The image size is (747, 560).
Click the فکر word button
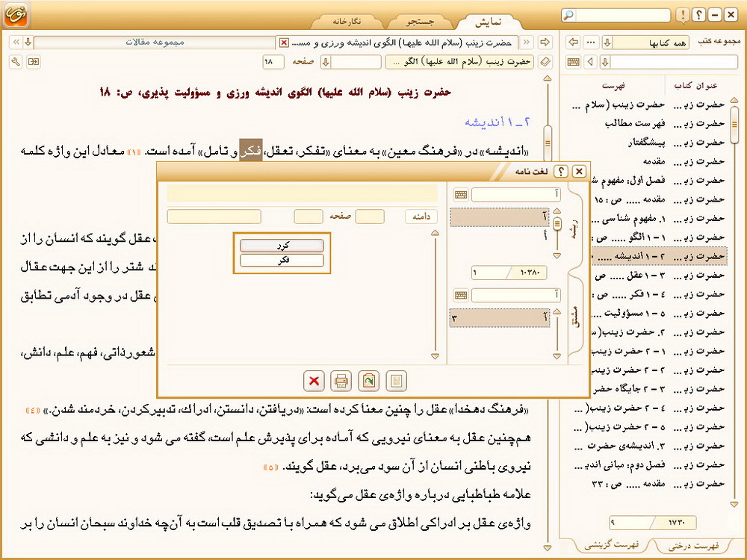[282, 261]
